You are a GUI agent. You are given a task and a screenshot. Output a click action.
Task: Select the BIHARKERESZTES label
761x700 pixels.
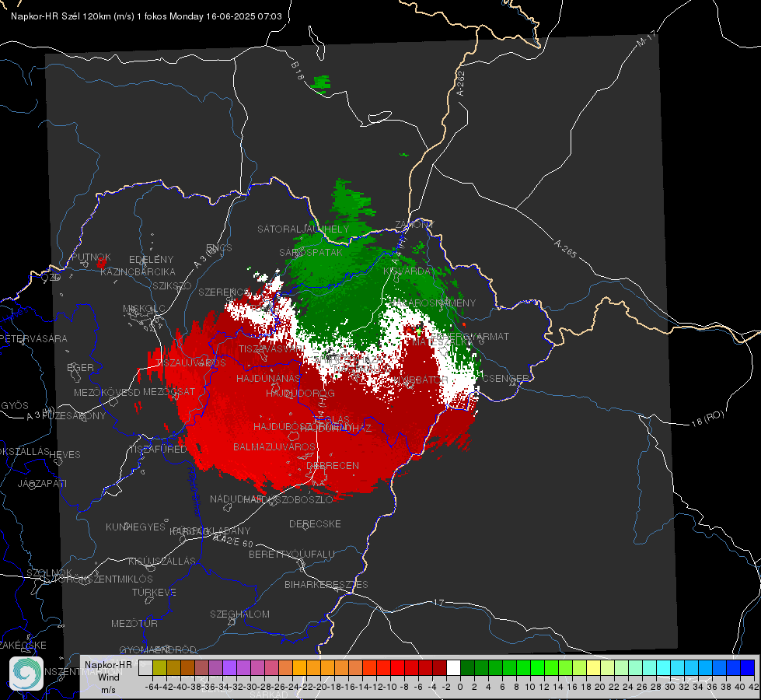coord(326,584)
